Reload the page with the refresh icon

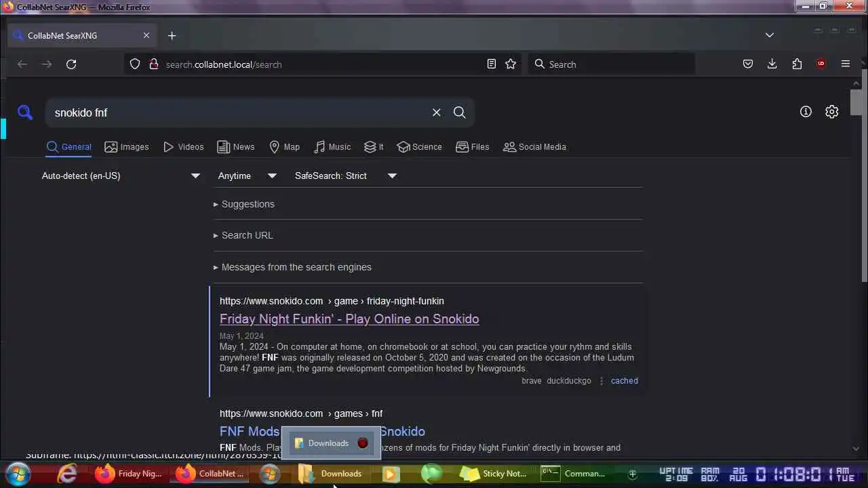click(71, 64)
